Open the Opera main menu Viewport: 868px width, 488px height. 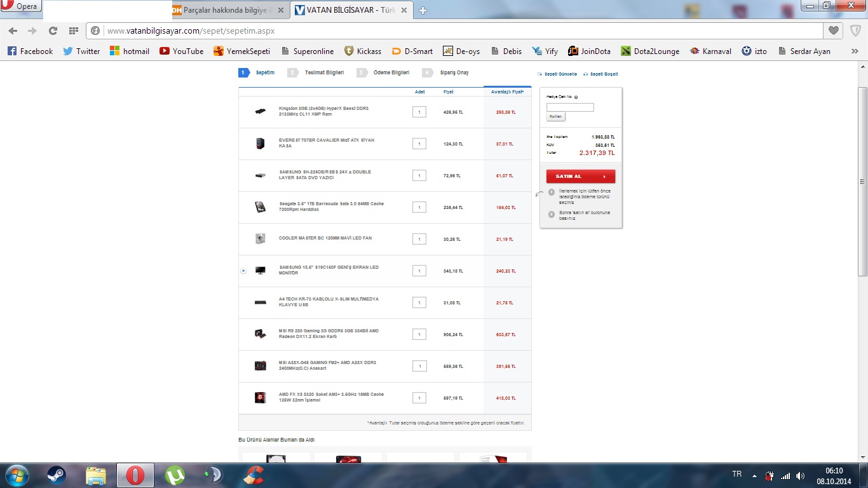[x=20, y=6]
